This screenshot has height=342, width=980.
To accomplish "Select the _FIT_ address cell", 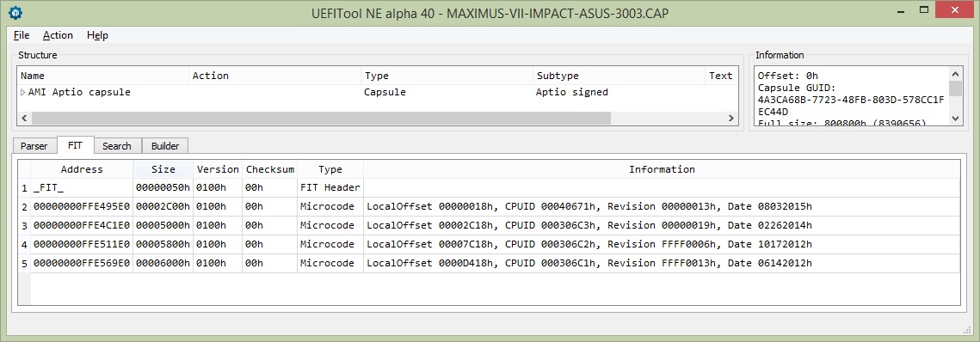I will 82,188.
